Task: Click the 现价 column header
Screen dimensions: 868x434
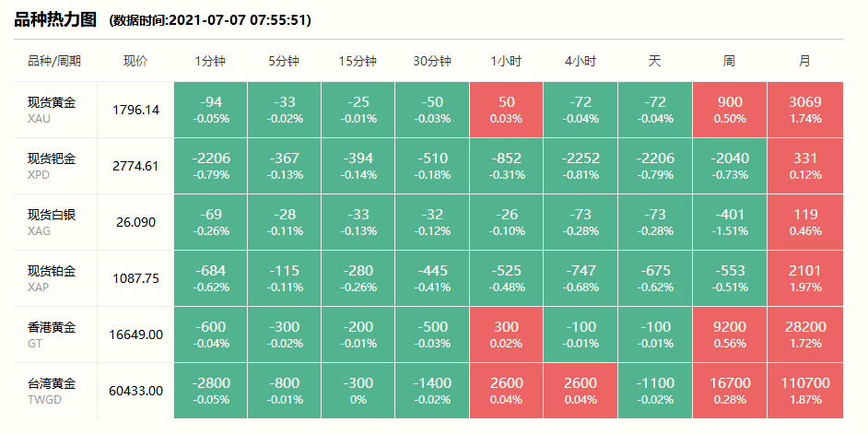Action: (135, 62)
